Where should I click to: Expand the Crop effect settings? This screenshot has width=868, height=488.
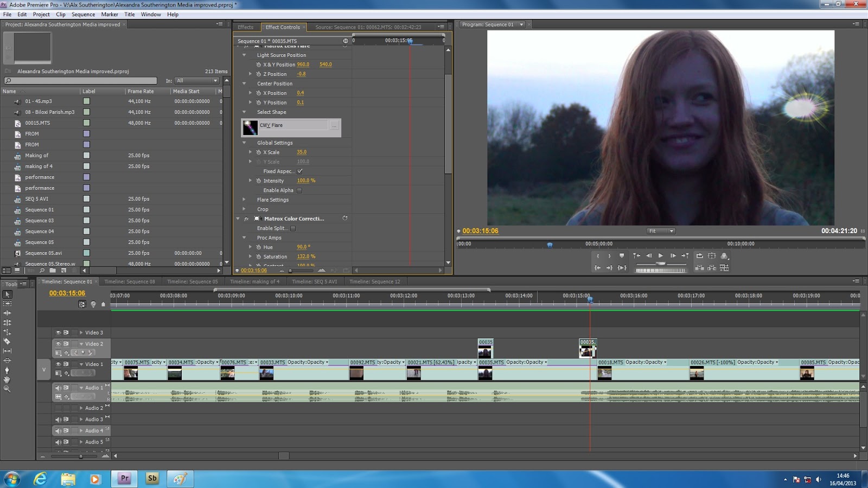(x=244, y=209)
